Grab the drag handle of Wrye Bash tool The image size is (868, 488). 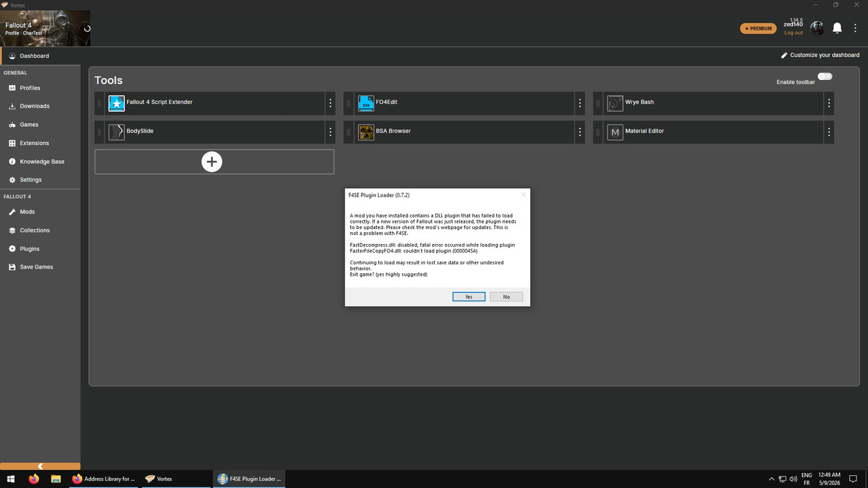[598, 103]
